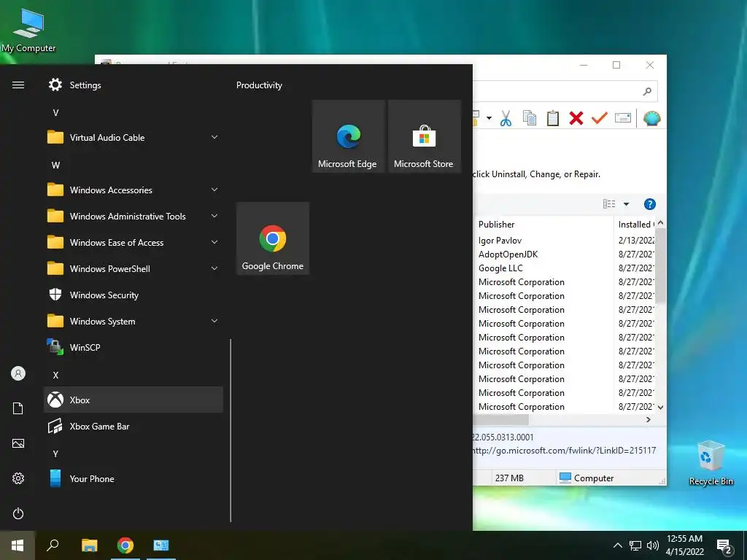Viewport: 747px width, 560px height.
Task: Expand the Start menu hamburger navigation
Action: 18,85
